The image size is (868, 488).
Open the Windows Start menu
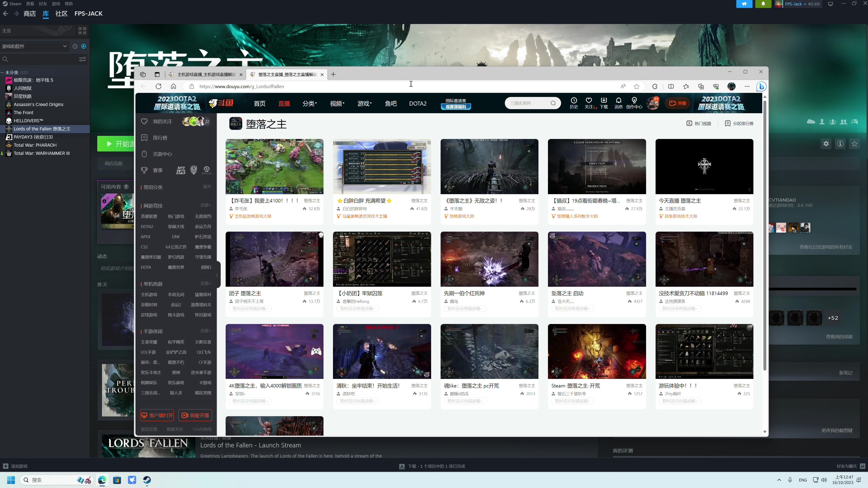coord(11,480)
